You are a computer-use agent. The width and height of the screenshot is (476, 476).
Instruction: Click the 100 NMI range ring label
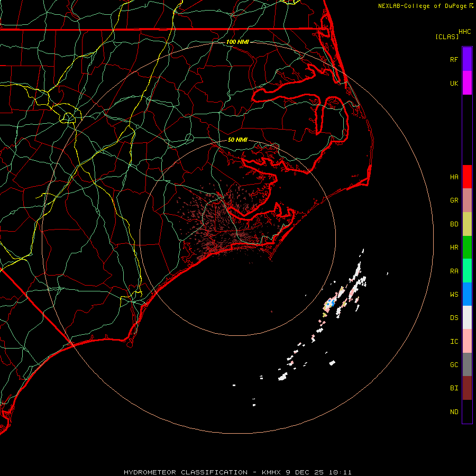coord(237,42)
